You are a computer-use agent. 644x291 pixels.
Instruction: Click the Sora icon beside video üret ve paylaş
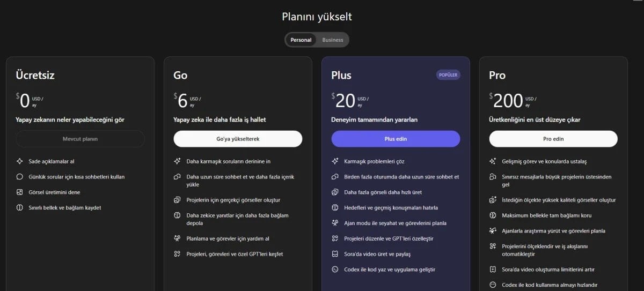pos(335,254)
